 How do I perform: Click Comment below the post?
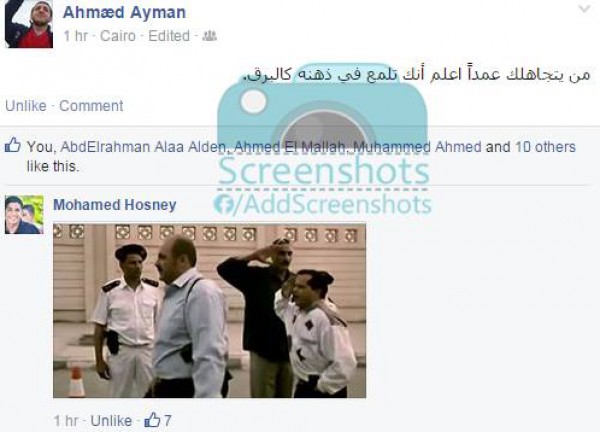click(91, 106)
